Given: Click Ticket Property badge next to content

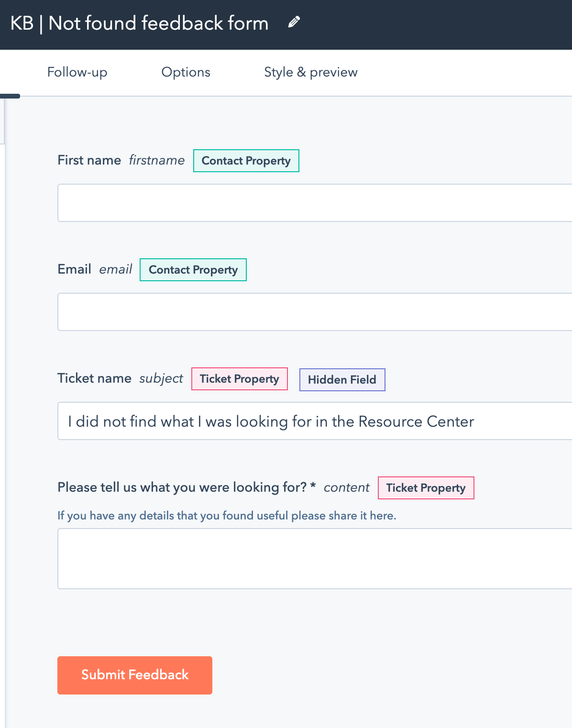Looking at the screenshot, I should [x=426, y=488].
